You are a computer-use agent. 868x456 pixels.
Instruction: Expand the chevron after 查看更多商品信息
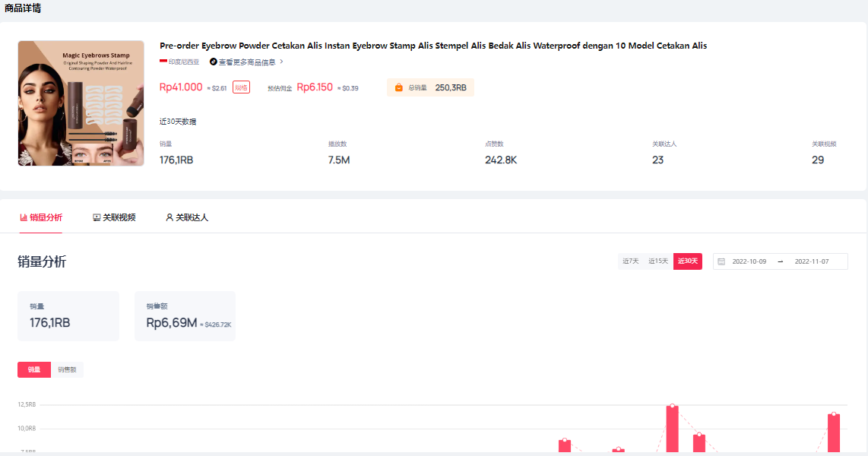pos(282,62)
